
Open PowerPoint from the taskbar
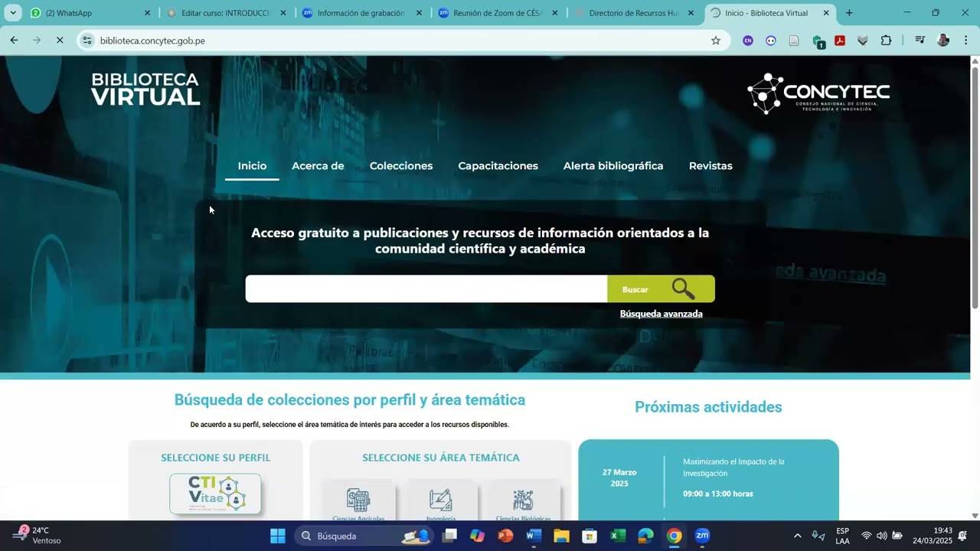coord(505,536)
